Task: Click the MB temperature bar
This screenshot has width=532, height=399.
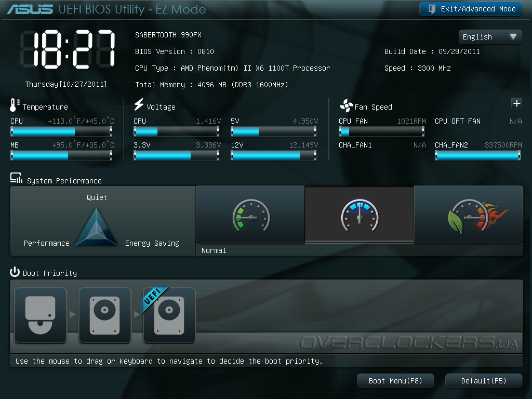Action: (61, 155)
